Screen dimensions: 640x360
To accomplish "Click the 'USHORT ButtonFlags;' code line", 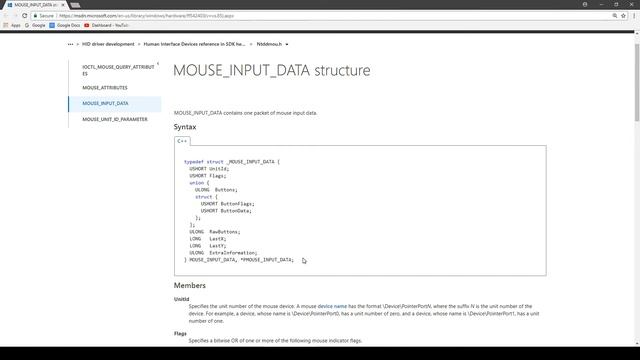I will (x=227, y=204).
